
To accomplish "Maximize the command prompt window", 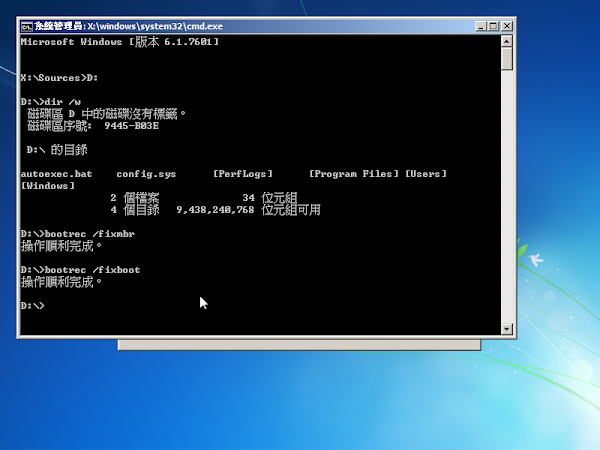I will coord(493,26).
